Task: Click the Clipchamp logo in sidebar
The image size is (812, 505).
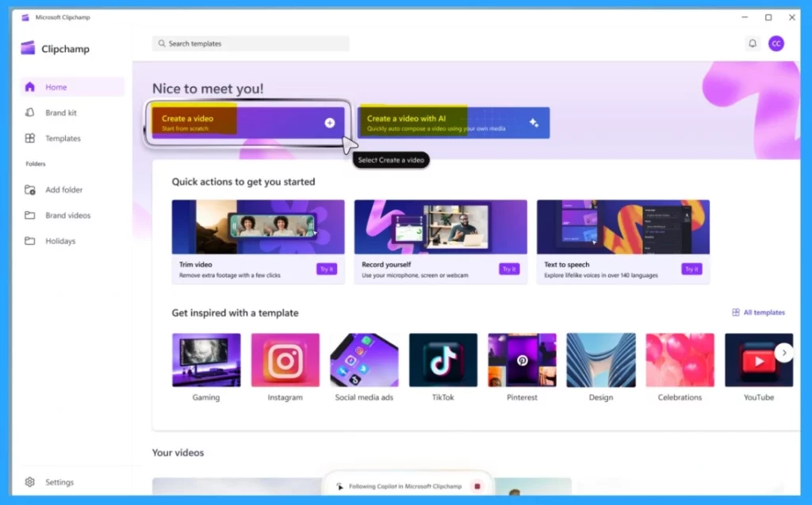Action: pos(28,48)
